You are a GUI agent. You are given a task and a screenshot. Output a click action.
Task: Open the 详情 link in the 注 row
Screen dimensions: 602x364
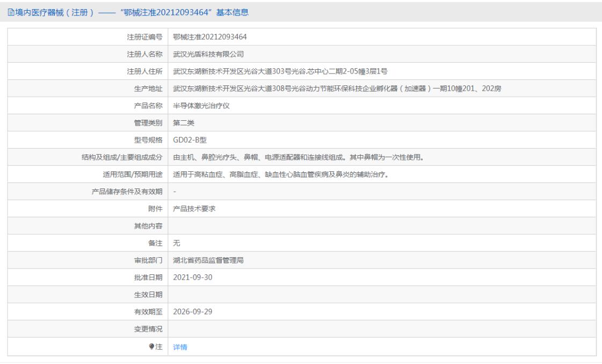pos(180,347)
